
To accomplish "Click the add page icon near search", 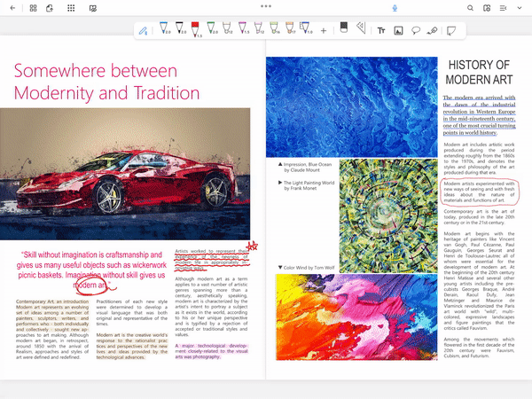I will coord(487,8).
